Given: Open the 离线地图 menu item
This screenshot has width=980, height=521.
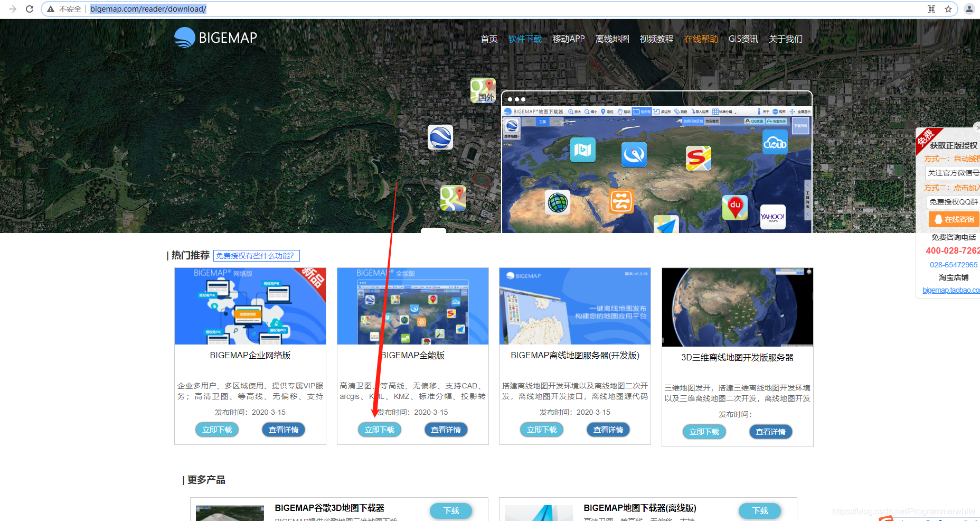Looking at the screenshot, I should (x=612, y=39).
